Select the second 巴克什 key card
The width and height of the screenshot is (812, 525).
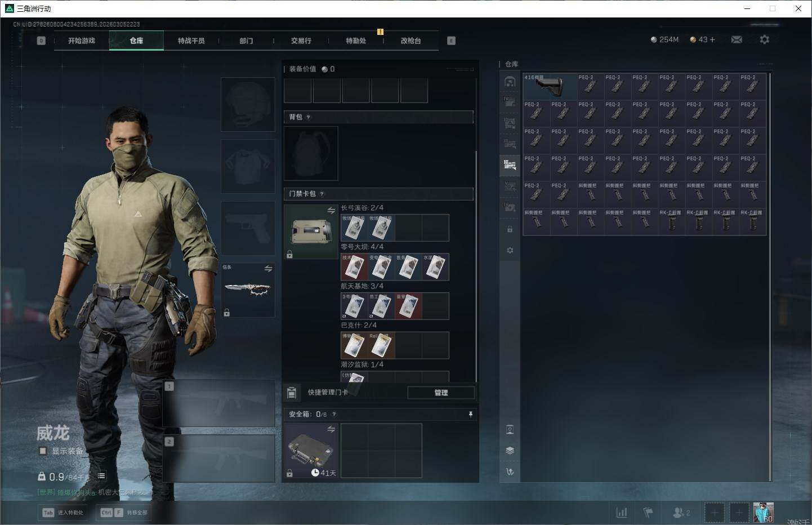pos(381,345)
